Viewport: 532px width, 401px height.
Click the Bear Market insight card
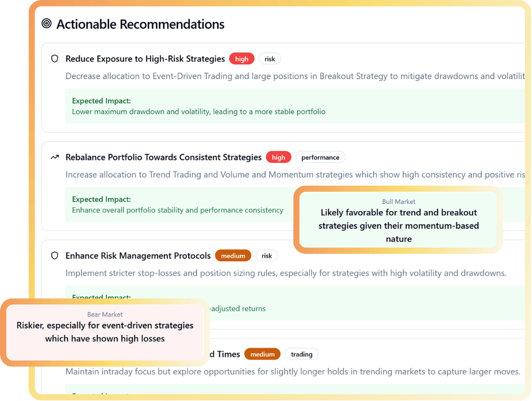[105, 332]
